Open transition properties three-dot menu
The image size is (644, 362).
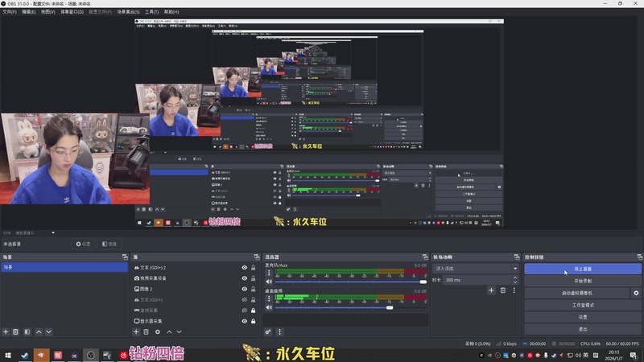tap(514, 290)
